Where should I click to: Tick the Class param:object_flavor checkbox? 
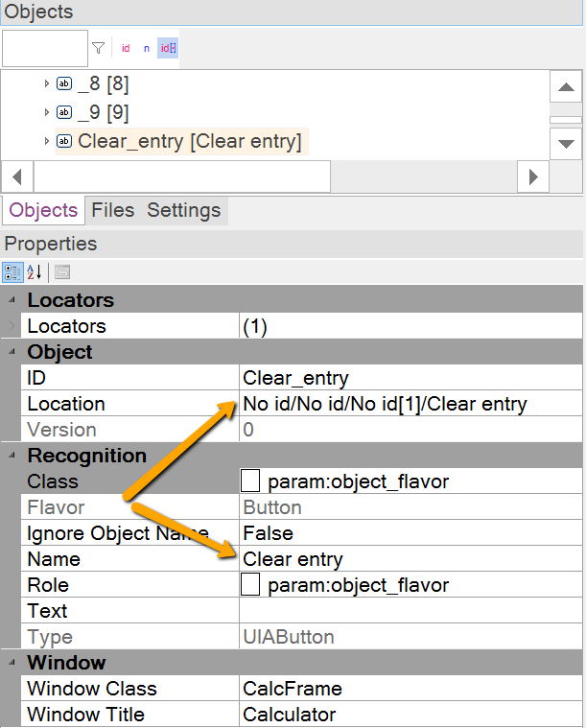250,481
